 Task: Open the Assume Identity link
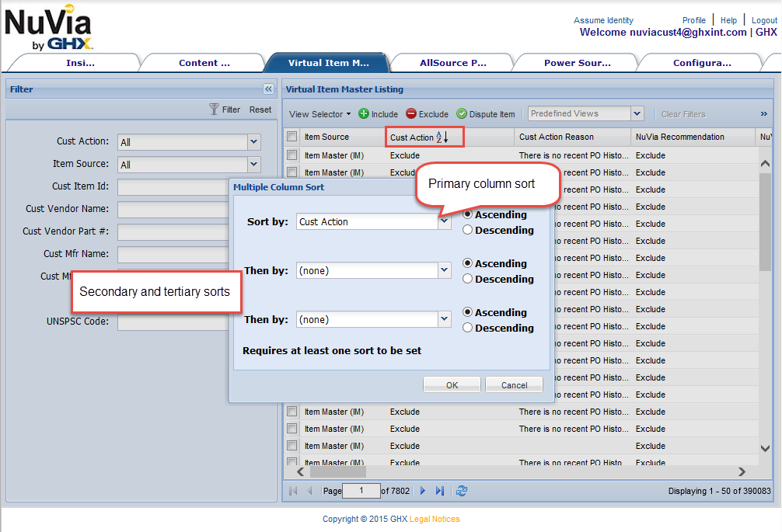click(x=603, y=20)
